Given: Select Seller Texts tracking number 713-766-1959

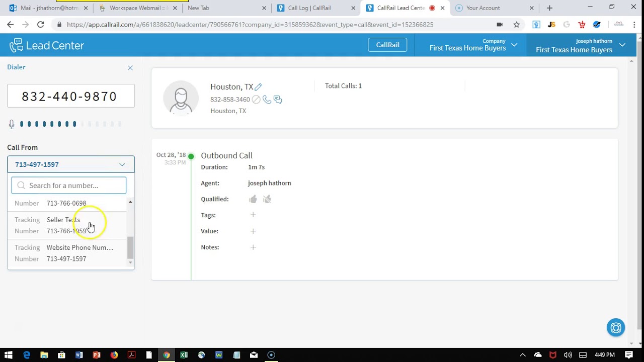Looking at the screenshot, I should (68, 225).
